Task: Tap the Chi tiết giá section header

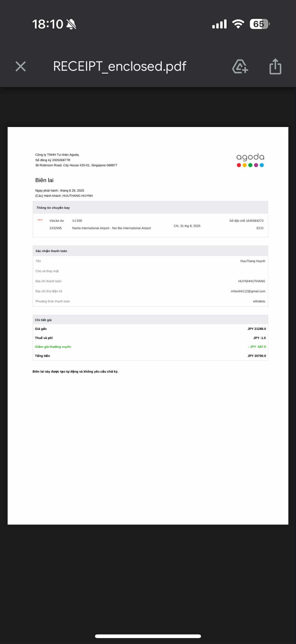Action: [43, 320]
